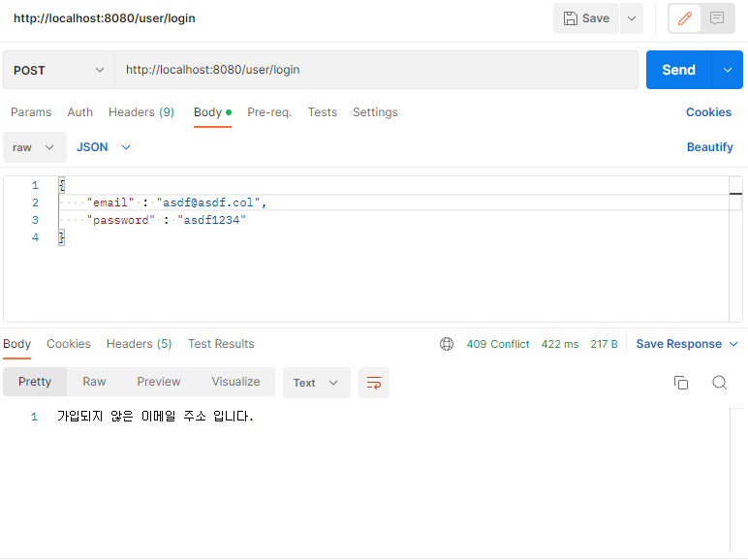Toggle the line wrap icon
The image size is (748, 560).
tap(374, 383)
